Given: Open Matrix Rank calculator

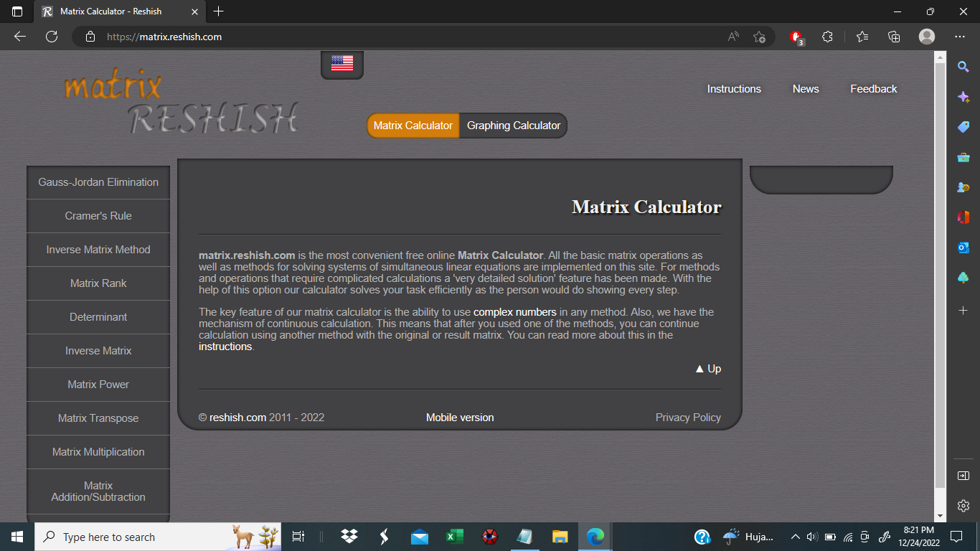Looking at the screenshot, I should 98,283.
